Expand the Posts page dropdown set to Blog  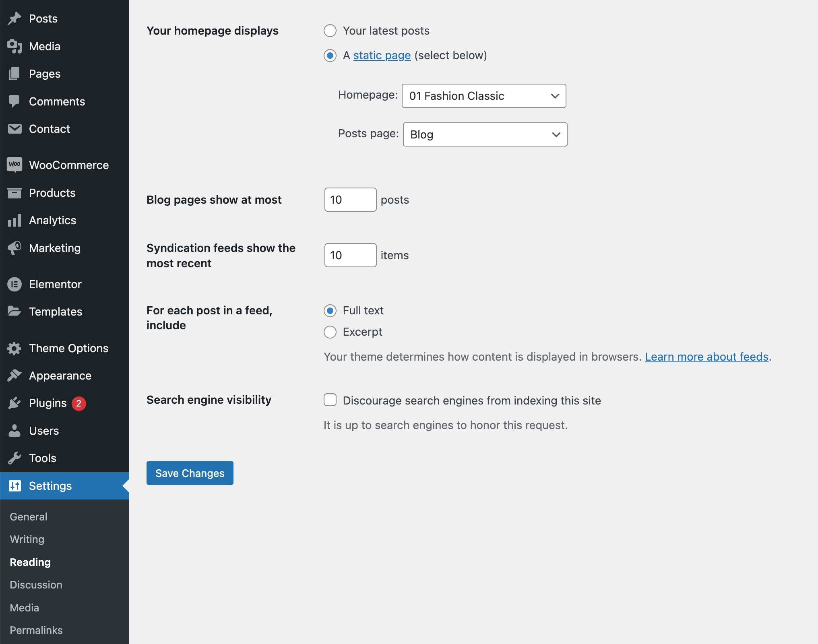(x=485, y=134)
